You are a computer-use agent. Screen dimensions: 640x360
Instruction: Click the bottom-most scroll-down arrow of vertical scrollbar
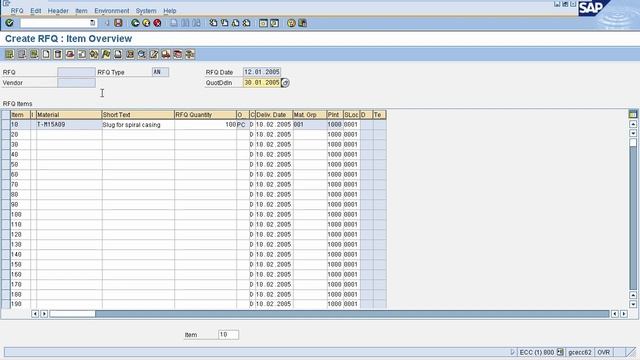tap(633, 304)
